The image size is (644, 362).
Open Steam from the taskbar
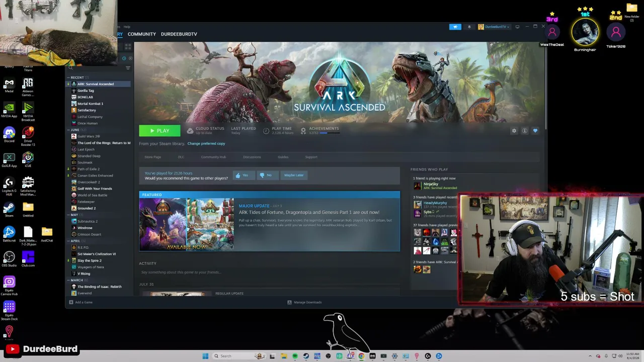tap(306, 356)
